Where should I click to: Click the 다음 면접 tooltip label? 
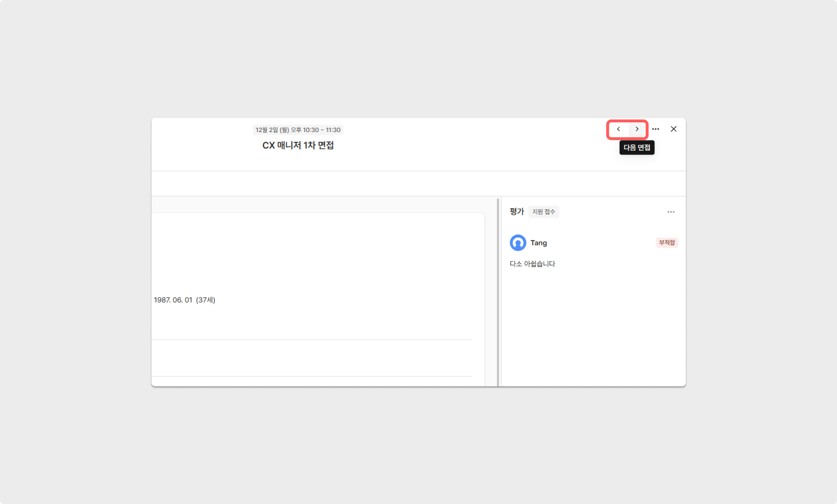637,148
